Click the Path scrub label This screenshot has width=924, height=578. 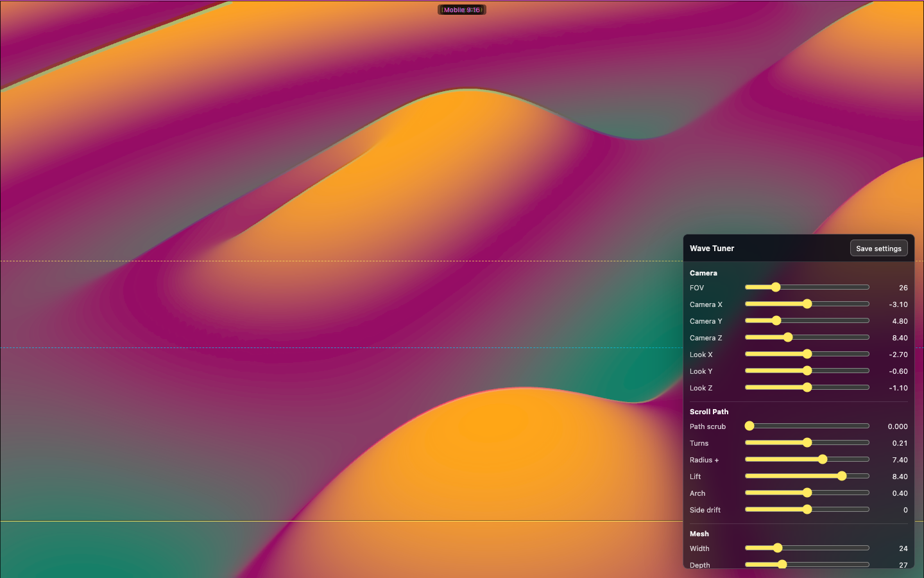[x=708, y=426]
